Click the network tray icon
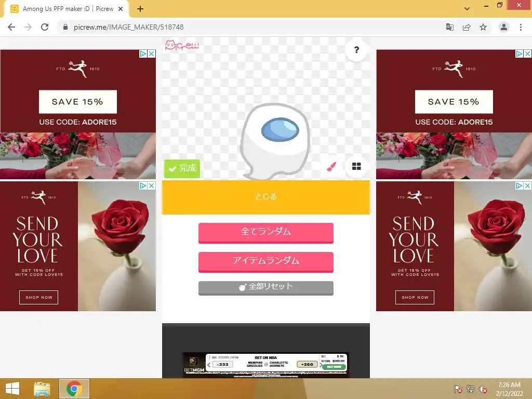Image resolution: width=532 pixels, height=399 pixels. (x=471, y=389)
